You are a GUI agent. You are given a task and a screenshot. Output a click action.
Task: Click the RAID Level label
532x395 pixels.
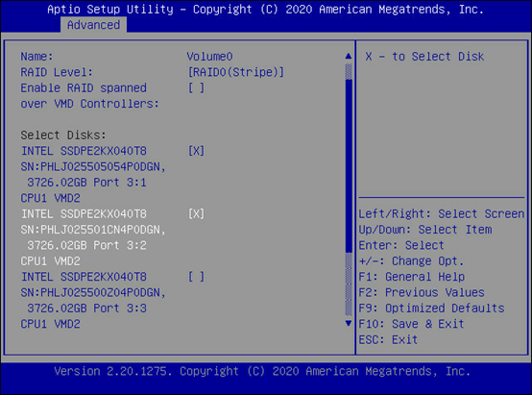57,72
